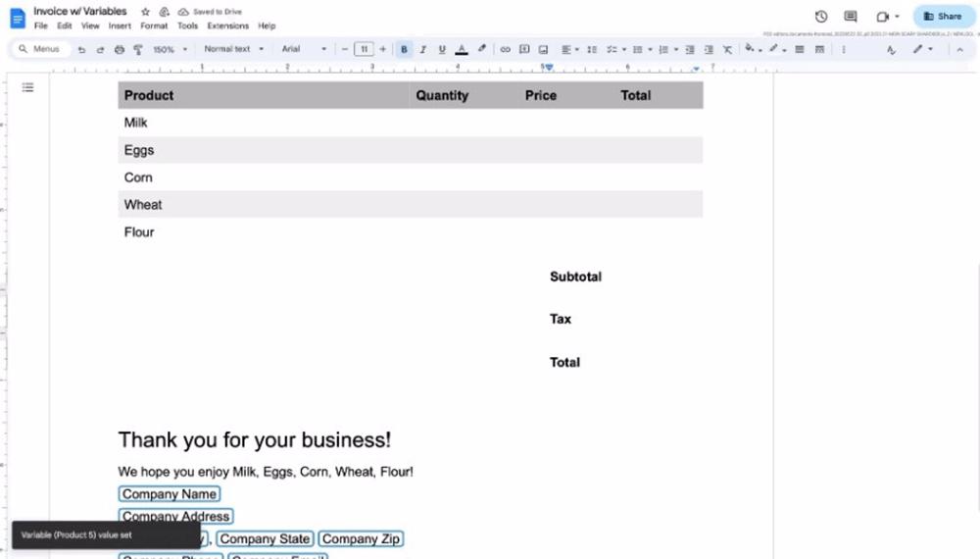Click the Company Name variable chip
The image size is (980, 559).
tap(170, 494)
